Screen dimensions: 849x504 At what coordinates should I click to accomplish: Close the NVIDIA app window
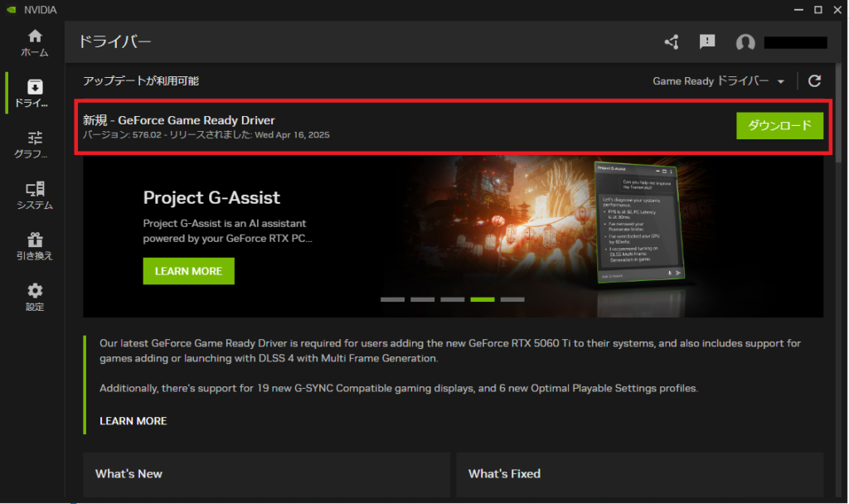coord(837,10)
